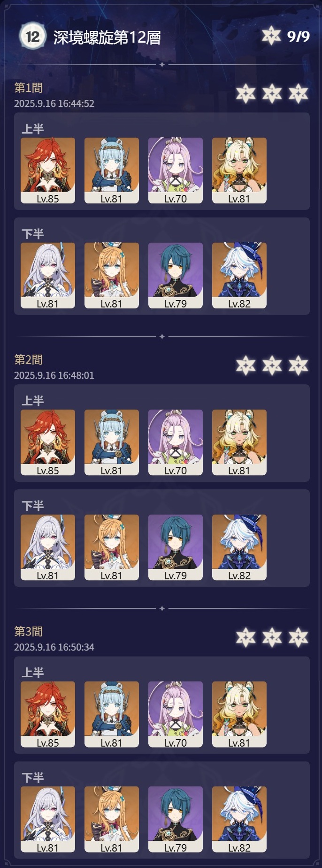
Task: Click the middle star of 第3間
Action: pyautogui.click(x=272, y=637)
